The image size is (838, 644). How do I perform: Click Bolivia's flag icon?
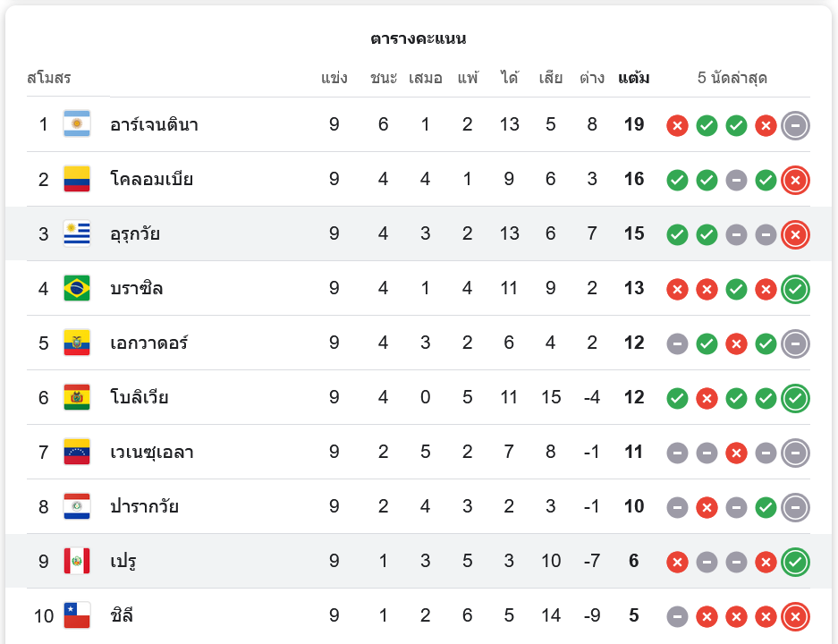coord(77,397)
